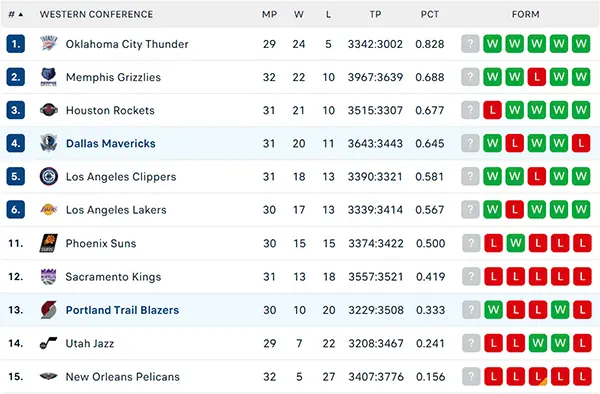Click the Phoenix Suns team logo
Viewport: 600px width, 394px height.
49,243
